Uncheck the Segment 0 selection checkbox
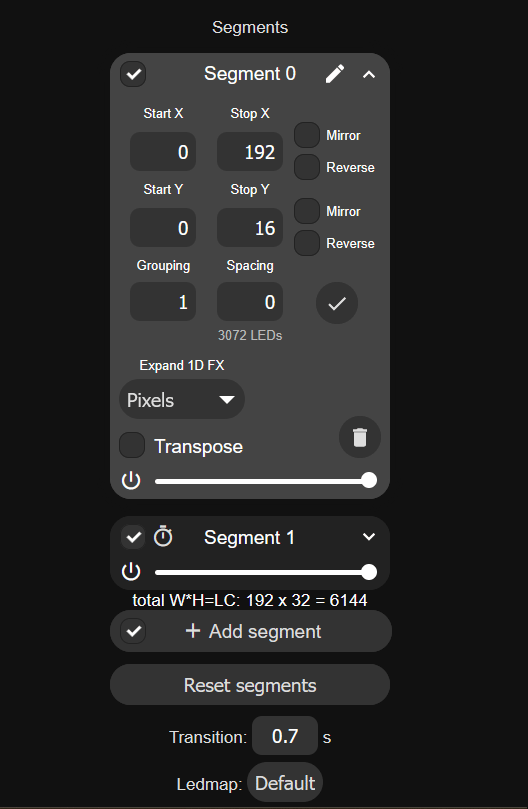Viewport: 528px width, 809px height. (x=133, y=74)
